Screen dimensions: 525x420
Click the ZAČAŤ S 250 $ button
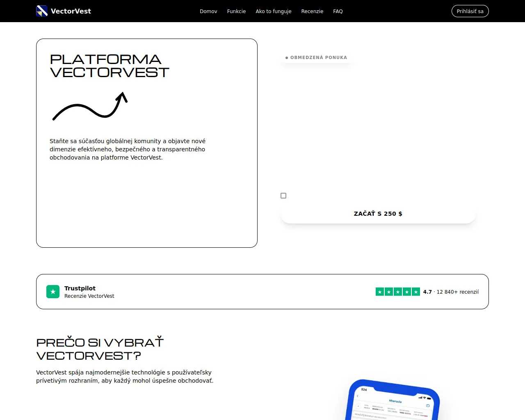378,214
